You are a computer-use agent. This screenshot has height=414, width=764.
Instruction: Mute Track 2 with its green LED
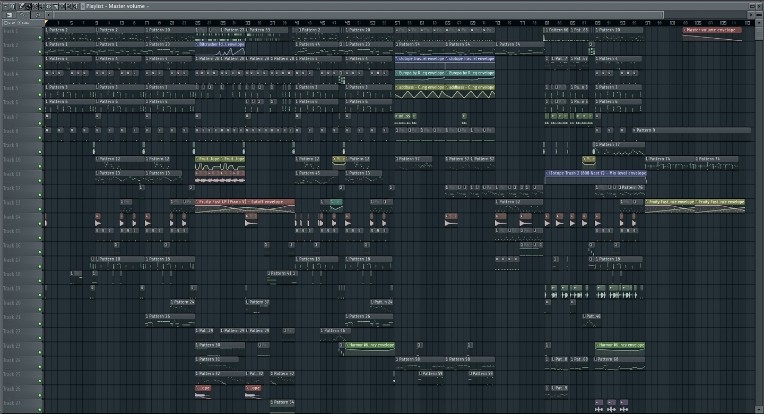tap(40, 52)
